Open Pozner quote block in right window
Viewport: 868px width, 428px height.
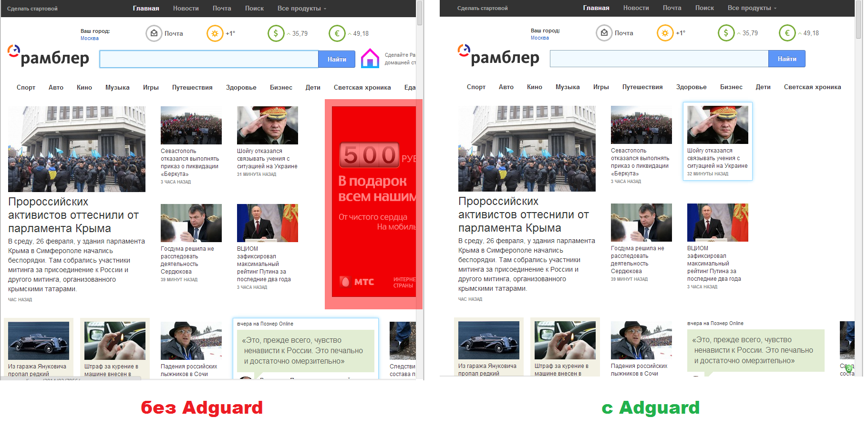click(x=756, y=350)
